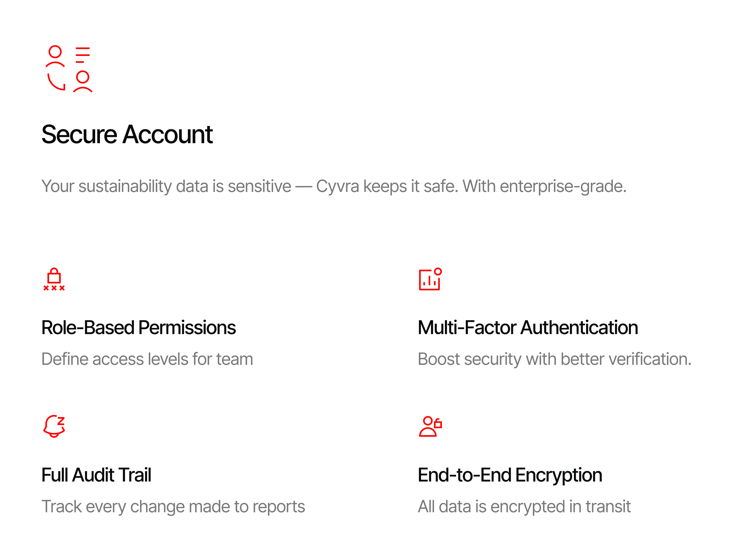Image resolution: width=755 pixels, height=560 pixels.
Task: Open the Full Audit Trail title
Action: tap(96, 475)
